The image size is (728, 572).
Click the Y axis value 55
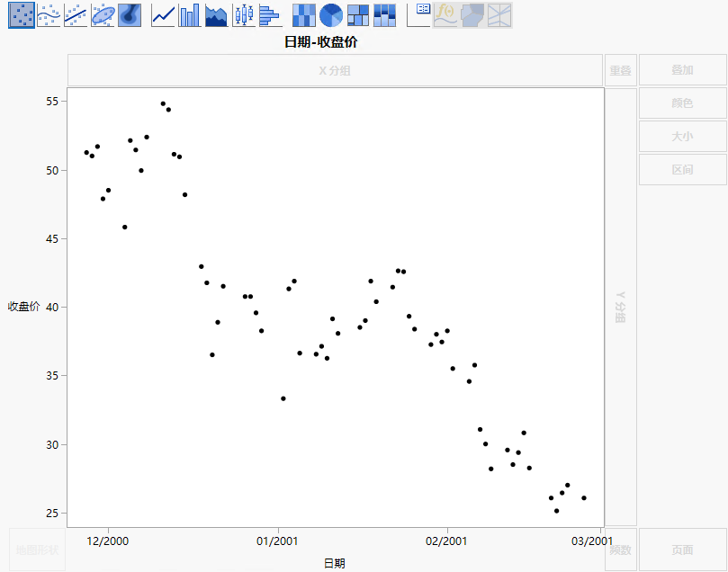tap(52, 102)
